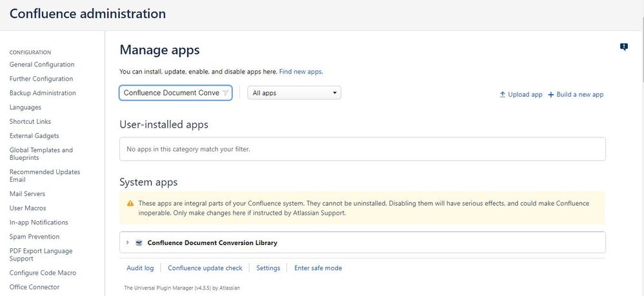Open the All apps filter dropdown
The width and height of the screenshot is (644, 296).
pos(294,93)
